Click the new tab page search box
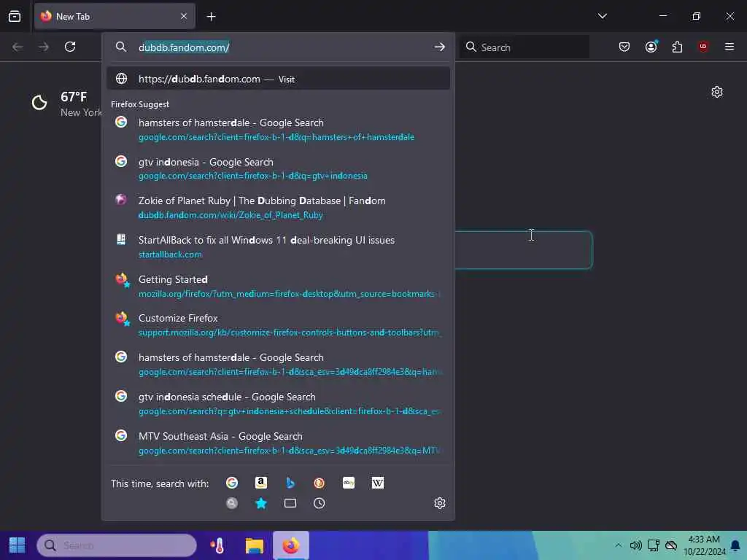 524,250
